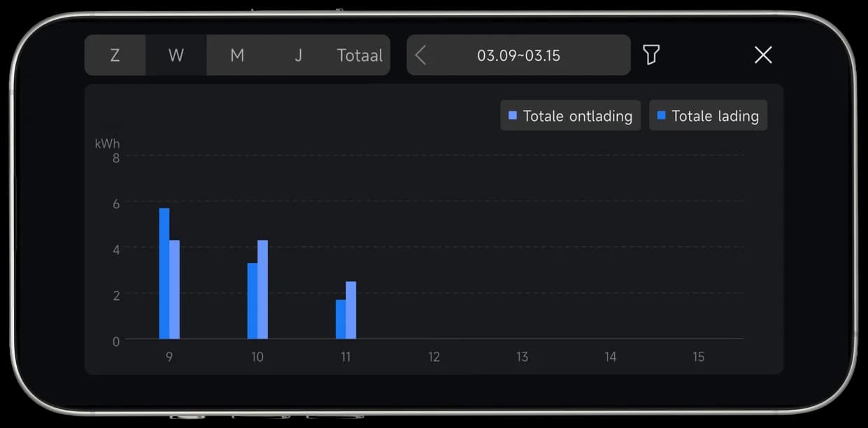Click the Totale lading bar for day 10
The image size is (868, 428).
(x=252, y=301)
